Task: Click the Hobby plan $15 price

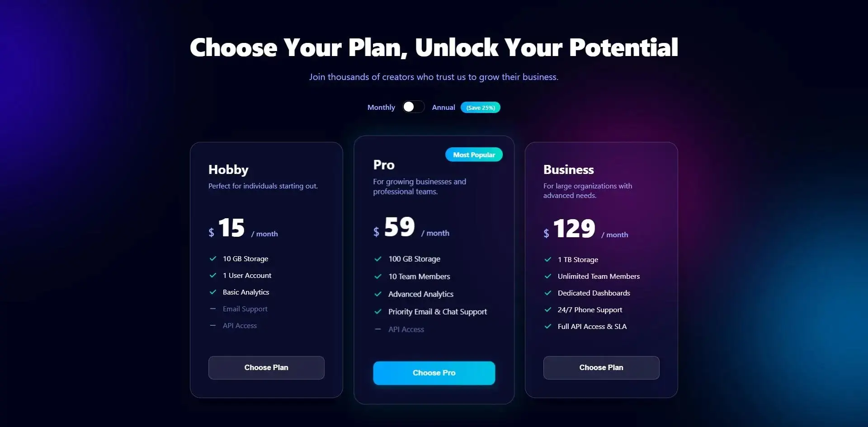Action: click(x=231, y=228)
